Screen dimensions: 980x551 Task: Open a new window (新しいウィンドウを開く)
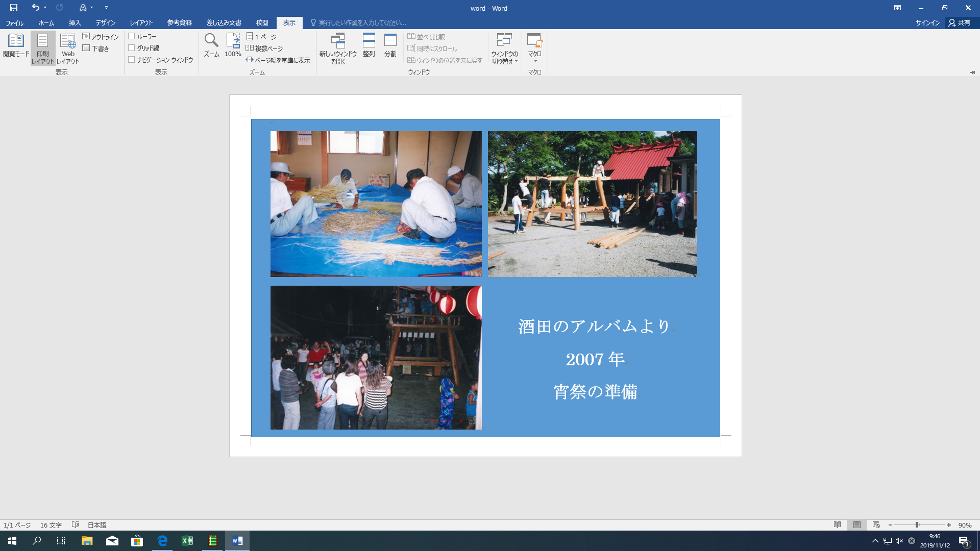338,48
